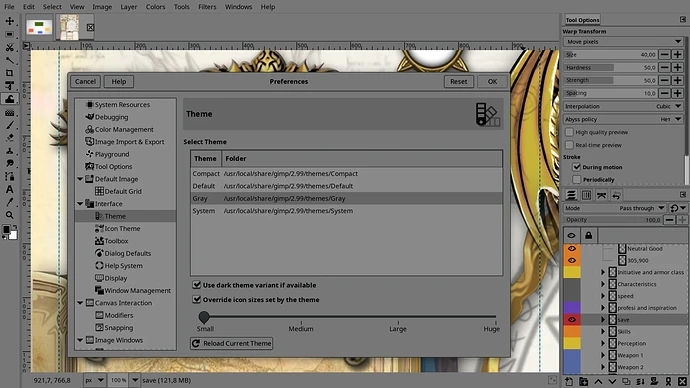Screen dimensions: 690x388
Task: Open the Layer menu
Action: (x=128, y=7)
